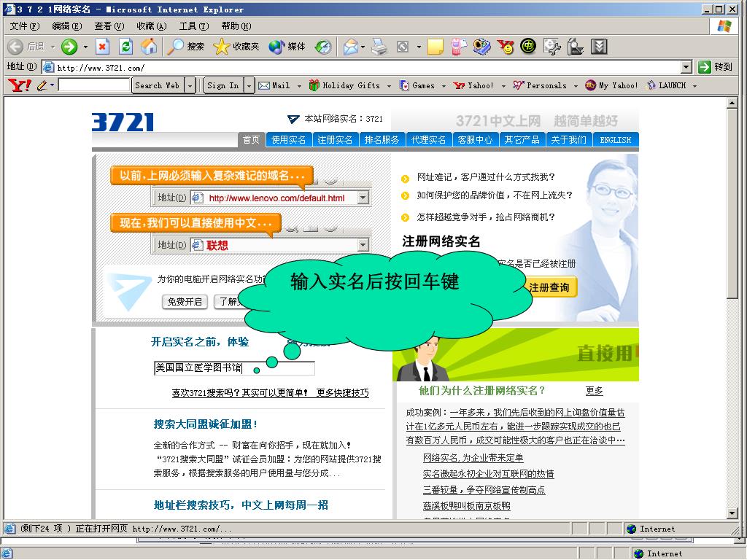Open the 排名服务 tab

coord(382,139)
